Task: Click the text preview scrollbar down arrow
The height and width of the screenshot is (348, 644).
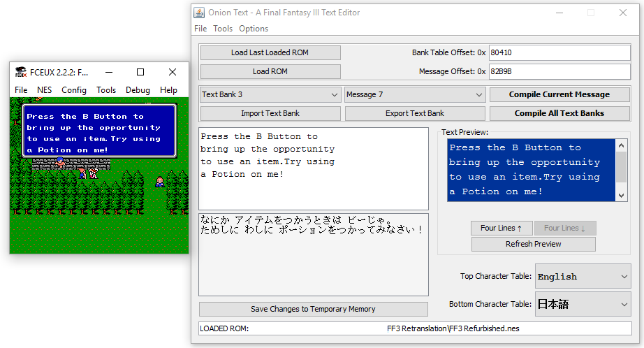Action: coord(621,196)
